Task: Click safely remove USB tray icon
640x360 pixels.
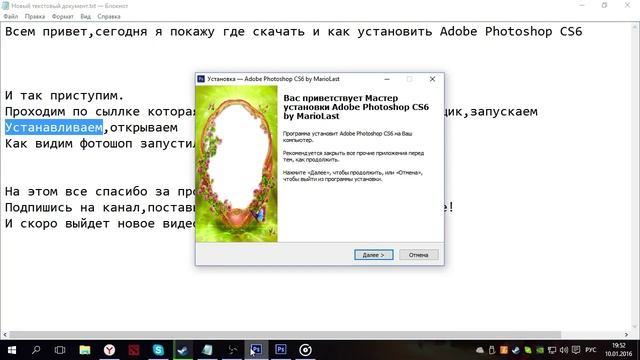Action: (x=492, y=350)
